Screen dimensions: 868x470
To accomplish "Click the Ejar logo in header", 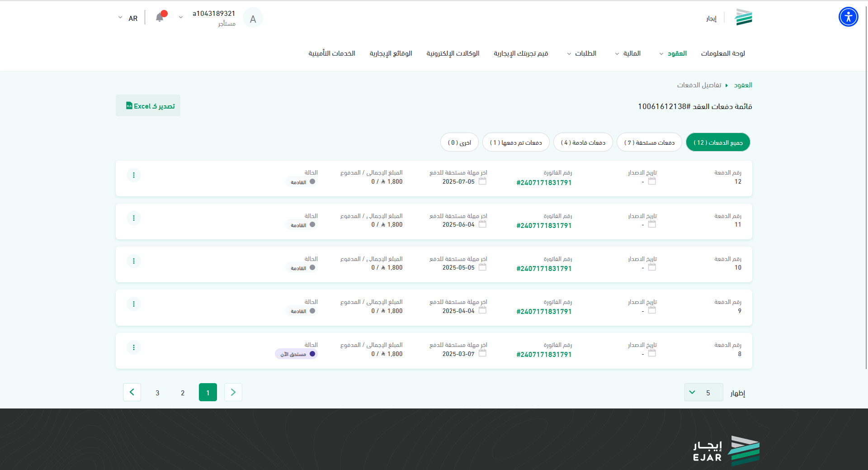I will pyautogui.click(x=743, y=18).
